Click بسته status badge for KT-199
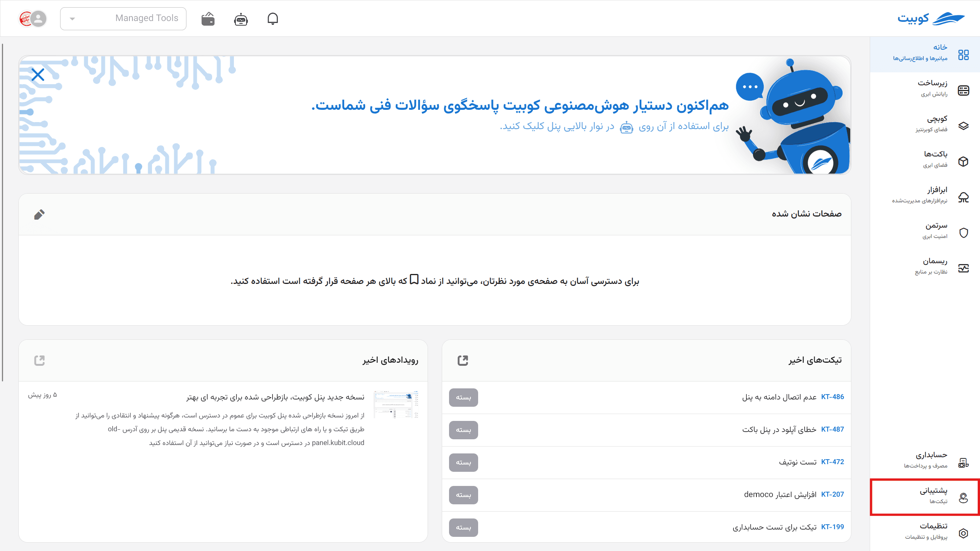 coord(464,528)
